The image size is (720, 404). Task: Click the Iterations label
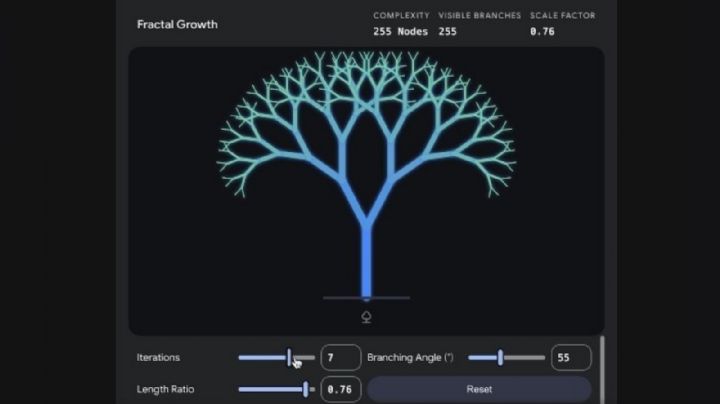[x=160, y=357]
